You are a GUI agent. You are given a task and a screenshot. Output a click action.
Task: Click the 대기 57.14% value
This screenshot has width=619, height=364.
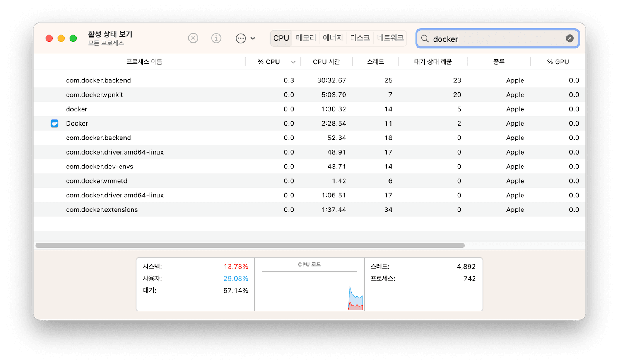click(236, 291)
